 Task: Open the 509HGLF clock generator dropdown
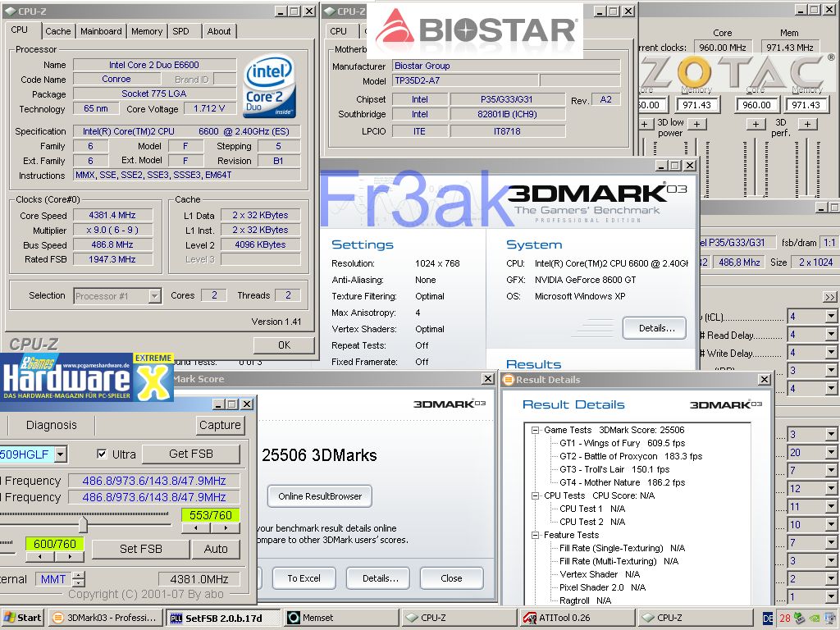coord(61,454)
